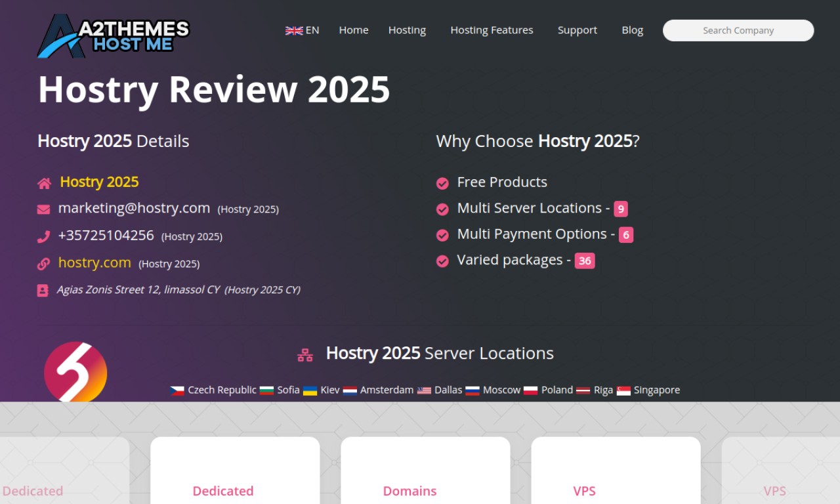840x504 pixels.
Task: Select the fully visible Dedicated card
Action: pyautogui.click(x=235, y=471)
